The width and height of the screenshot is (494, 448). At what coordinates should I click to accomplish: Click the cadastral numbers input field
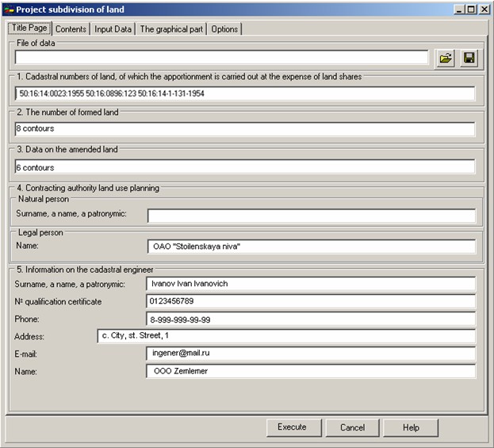tap(245, 94)
